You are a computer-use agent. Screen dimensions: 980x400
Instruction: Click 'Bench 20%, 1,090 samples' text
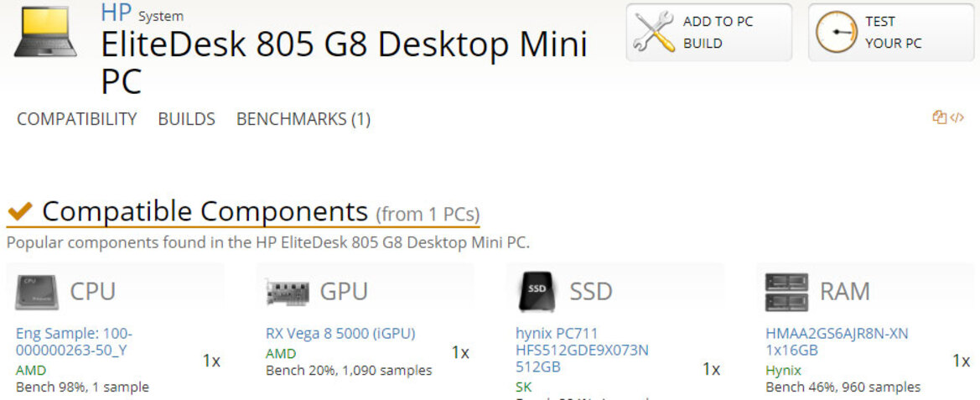349,371
